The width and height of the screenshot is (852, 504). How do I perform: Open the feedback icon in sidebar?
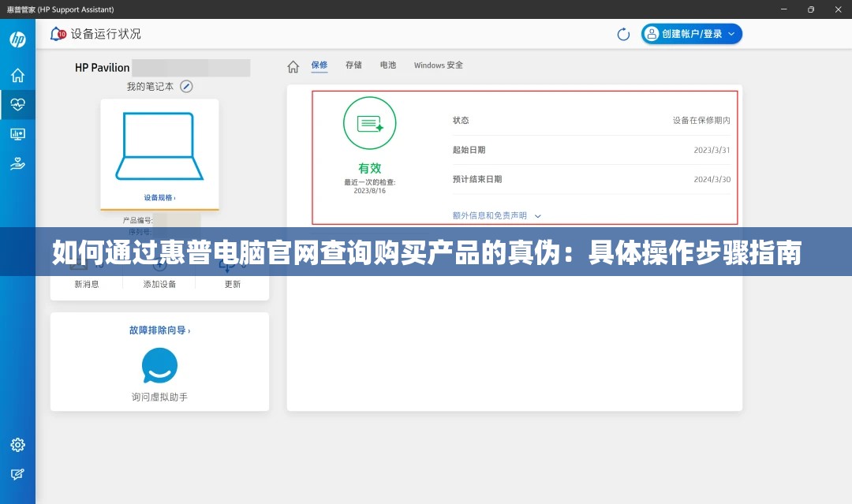pos(17,474)
